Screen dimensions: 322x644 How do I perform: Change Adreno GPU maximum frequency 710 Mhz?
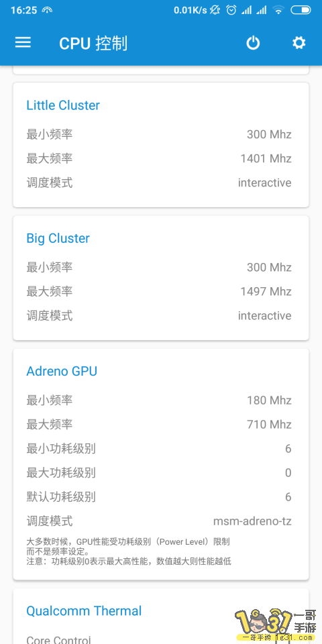click(161, 424)
